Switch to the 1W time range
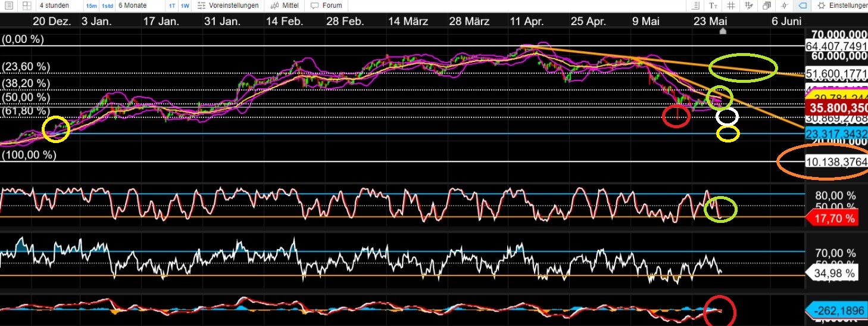The height and width of the screenshot is (326, 868). 185,5
